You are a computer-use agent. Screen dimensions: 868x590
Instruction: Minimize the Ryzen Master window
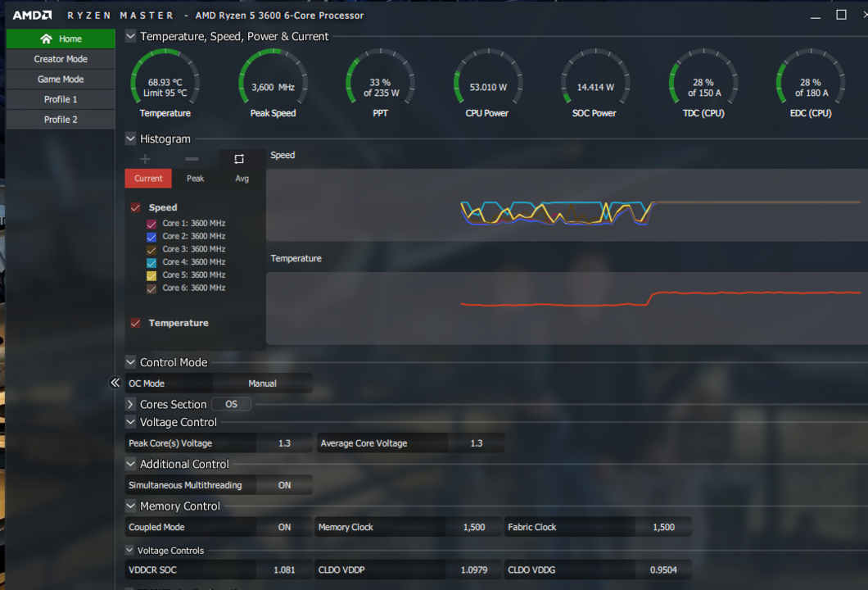[x=816, y=16]
